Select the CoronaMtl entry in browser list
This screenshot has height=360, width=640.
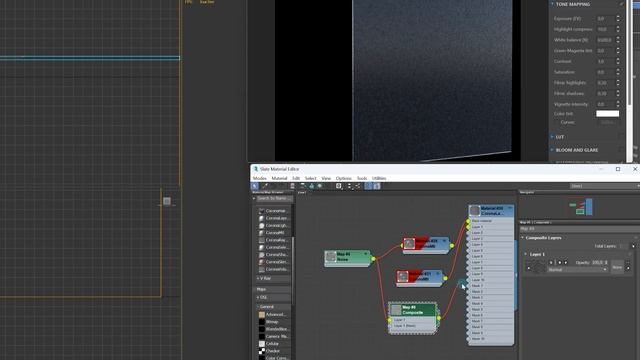pos(272,233)
